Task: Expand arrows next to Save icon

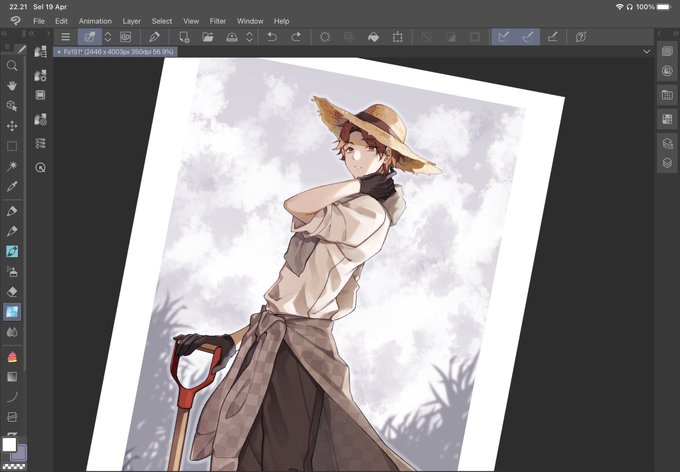Action: [x=249, y=37]
